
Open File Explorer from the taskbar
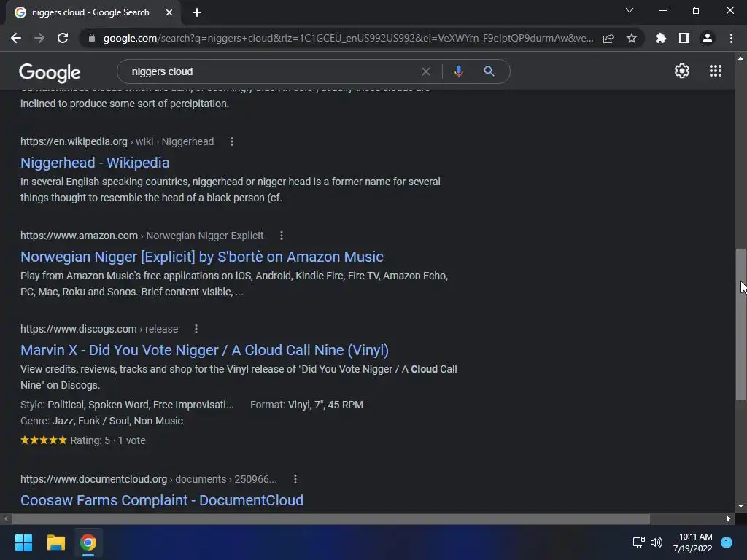pos(55,542)
